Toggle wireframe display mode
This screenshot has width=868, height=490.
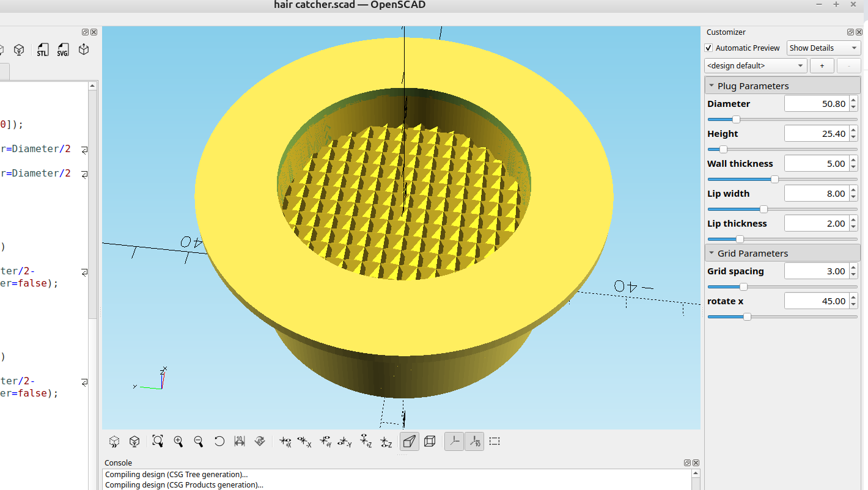point(430,441)
